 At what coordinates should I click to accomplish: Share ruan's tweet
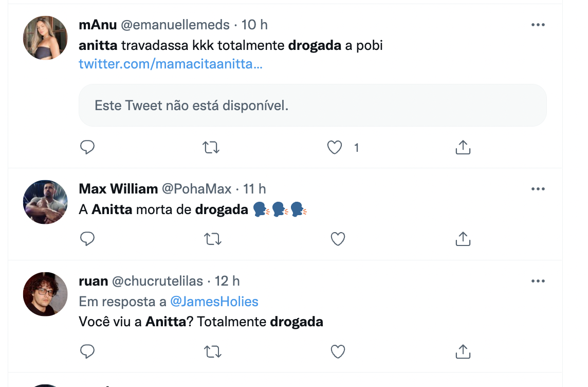pyautogui.click(x=463, y=351)
